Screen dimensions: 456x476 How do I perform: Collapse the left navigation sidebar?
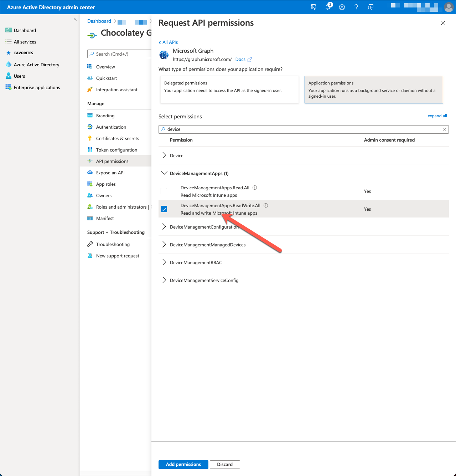(x=75, y=19)
